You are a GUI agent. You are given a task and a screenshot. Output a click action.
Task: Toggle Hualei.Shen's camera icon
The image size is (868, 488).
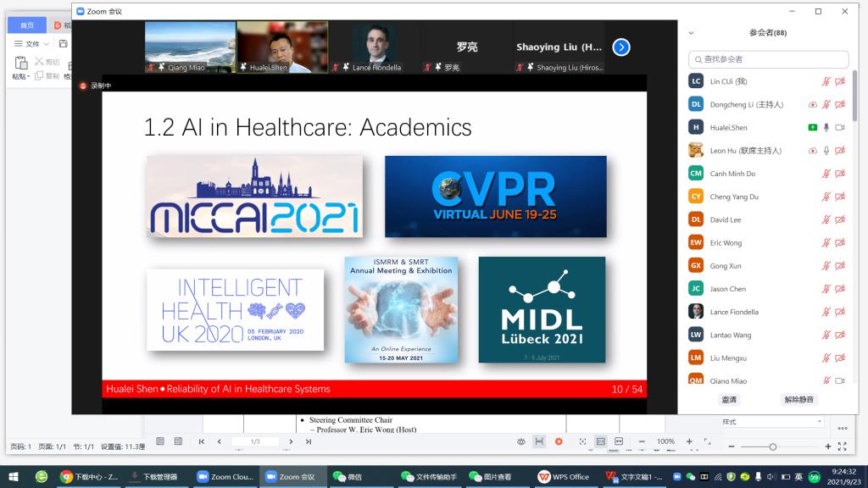(x=840, y=128)
